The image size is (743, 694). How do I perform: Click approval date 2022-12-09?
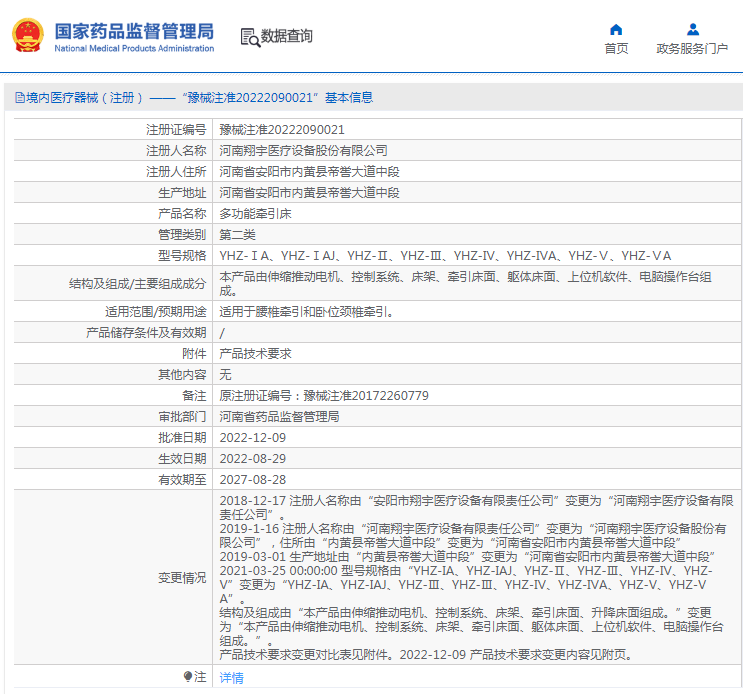253,438
